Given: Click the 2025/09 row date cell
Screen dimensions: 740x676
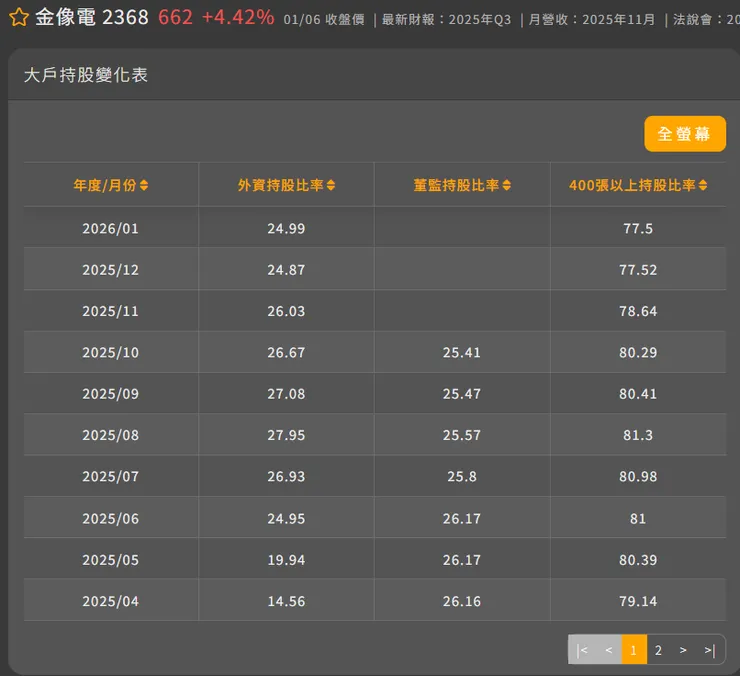Looking at the screenshot, I should [x=110, y=394].
